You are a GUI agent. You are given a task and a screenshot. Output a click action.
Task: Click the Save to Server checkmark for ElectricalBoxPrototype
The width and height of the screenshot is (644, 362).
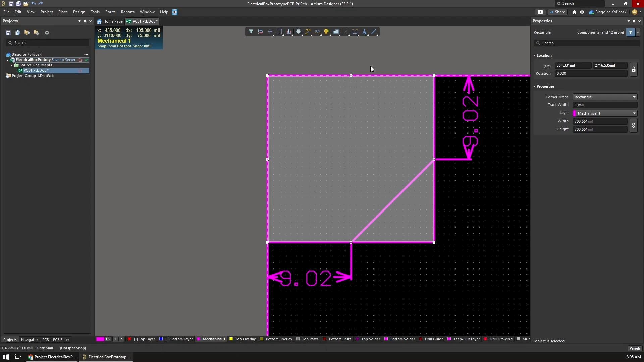click(86, 60)
